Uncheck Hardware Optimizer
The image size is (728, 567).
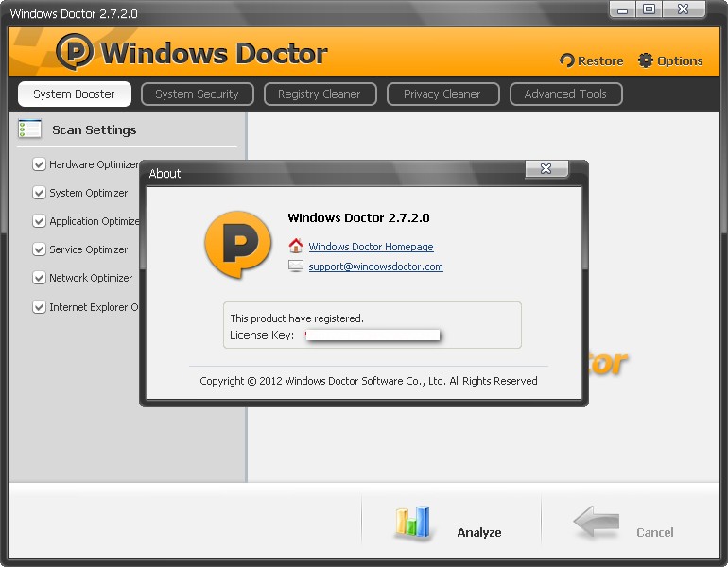pos(39,164)
